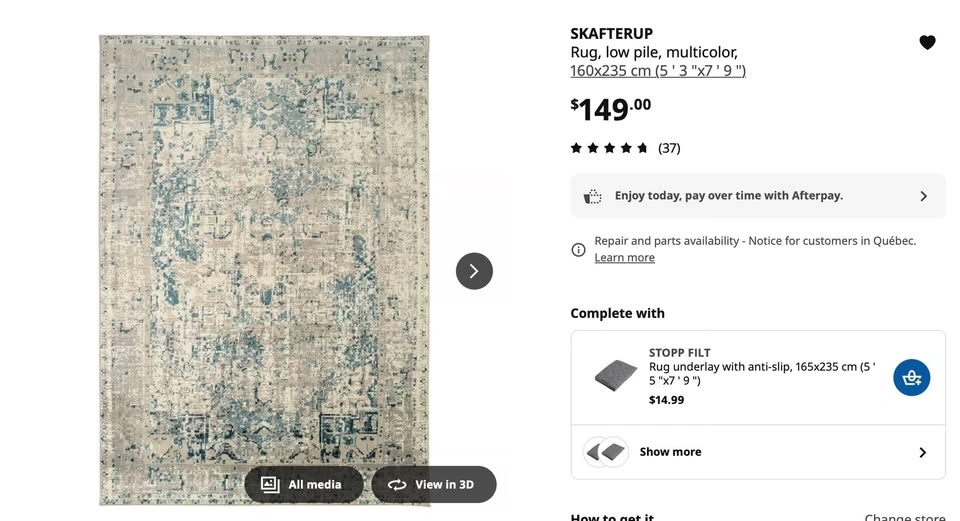Click STOPP FILT underlay thumbnail
Image resolution: width=960 pixels, height=521 pixels.
tap(615, 375)
